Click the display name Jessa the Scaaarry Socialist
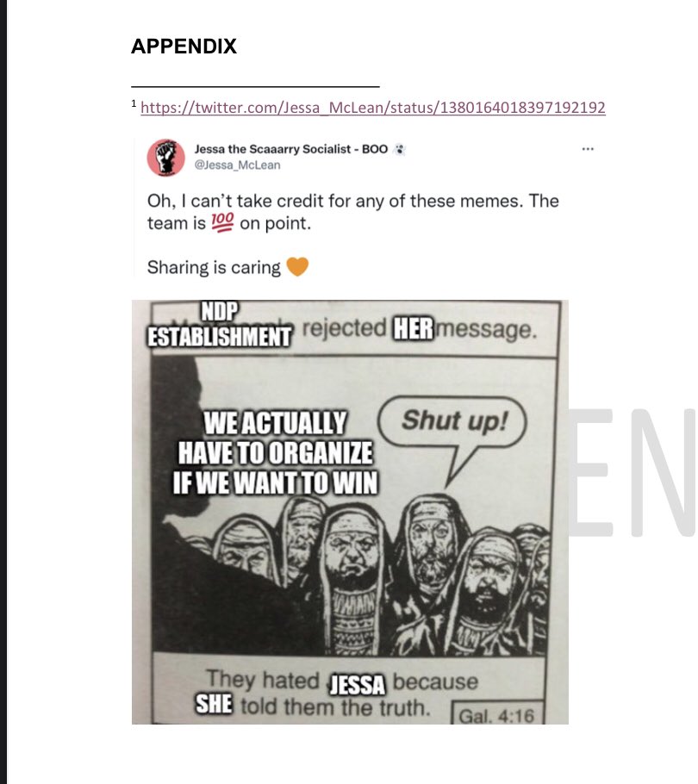Image resolution: width=698 pixels, height=784 pixels. [272, 149]
